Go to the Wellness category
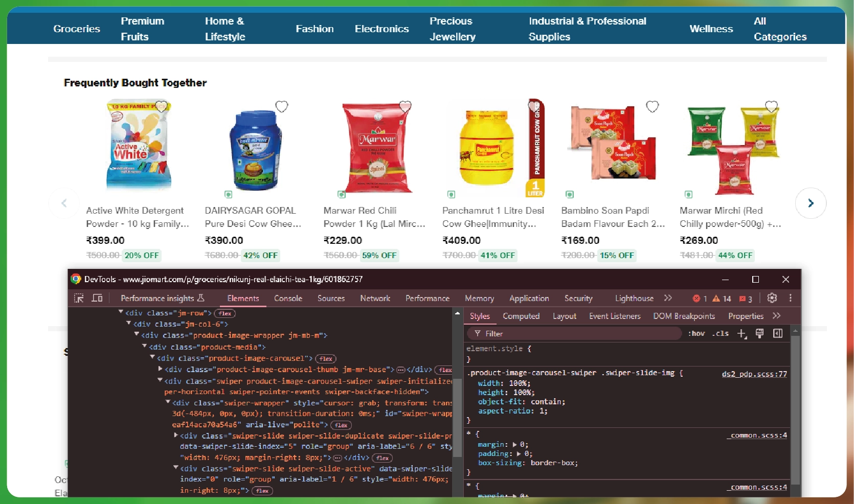The height and width of the screenshot is (504, 854). [711, 29]
